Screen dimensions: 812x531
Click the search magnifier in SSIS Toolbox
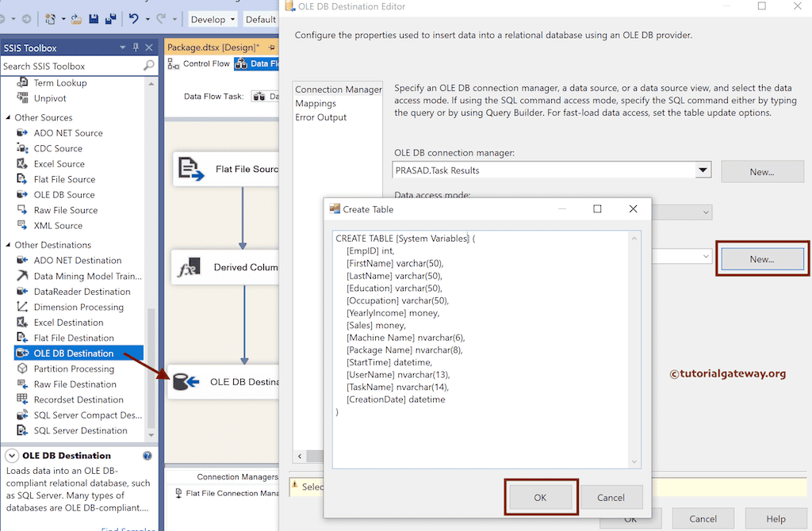click(x=148, y=66)
